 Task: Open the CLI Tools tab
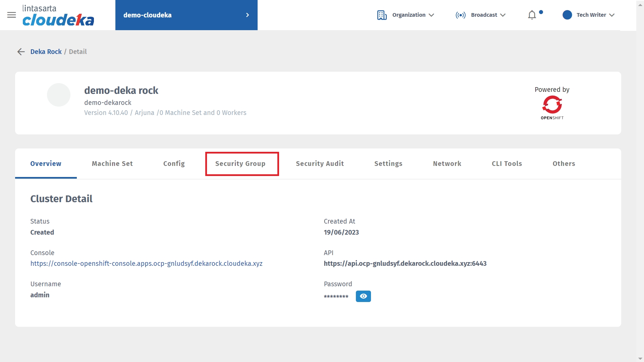(507, 164)
